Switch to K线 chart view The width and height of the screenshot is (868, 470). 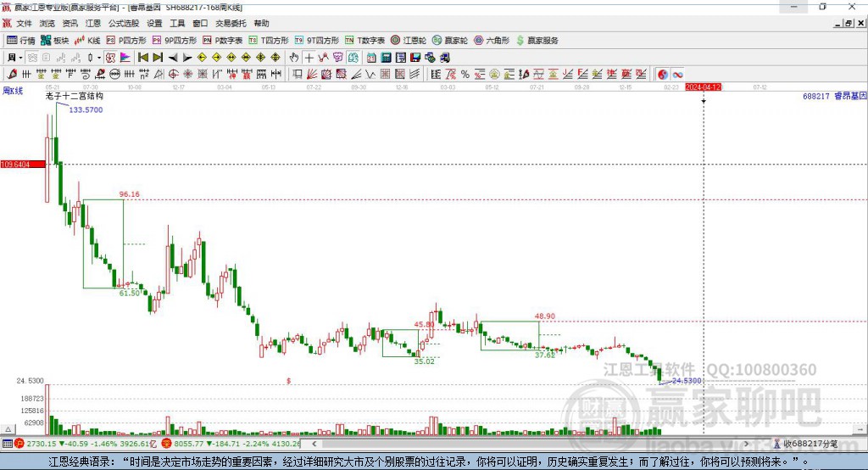point(87,41)
